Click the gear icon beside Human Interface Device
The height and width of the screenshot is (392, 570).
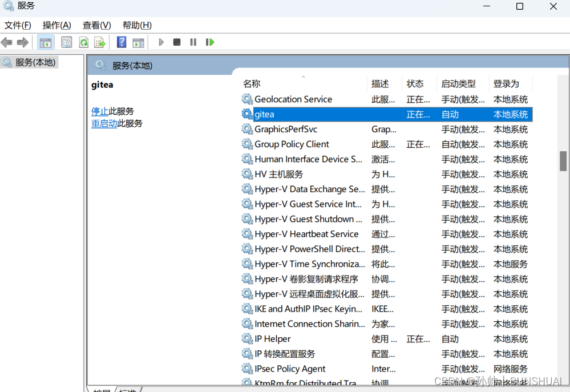[x=247, y=159]
